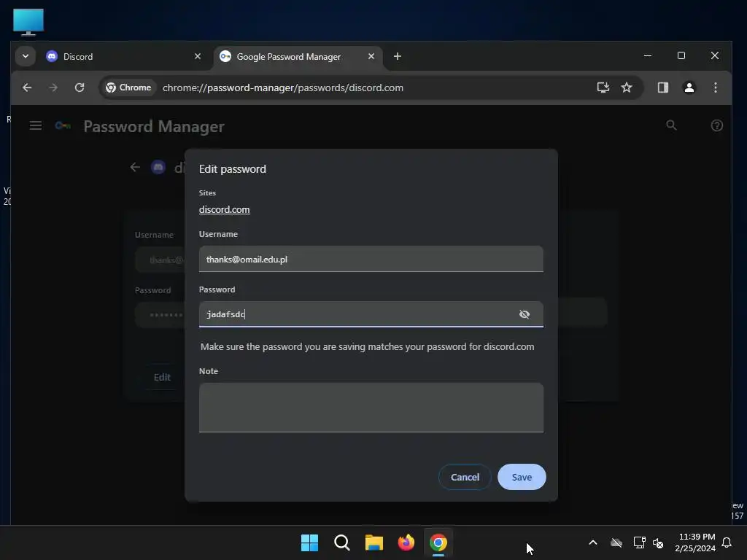Save the edited password
747x560 pixels.
522,477
